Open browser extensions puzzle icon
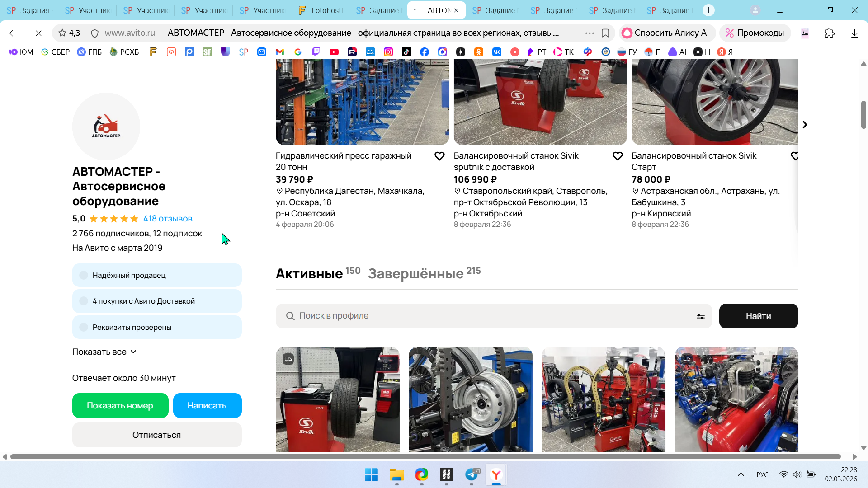Viewport: 868px width, 488px height. coord(829,33)
